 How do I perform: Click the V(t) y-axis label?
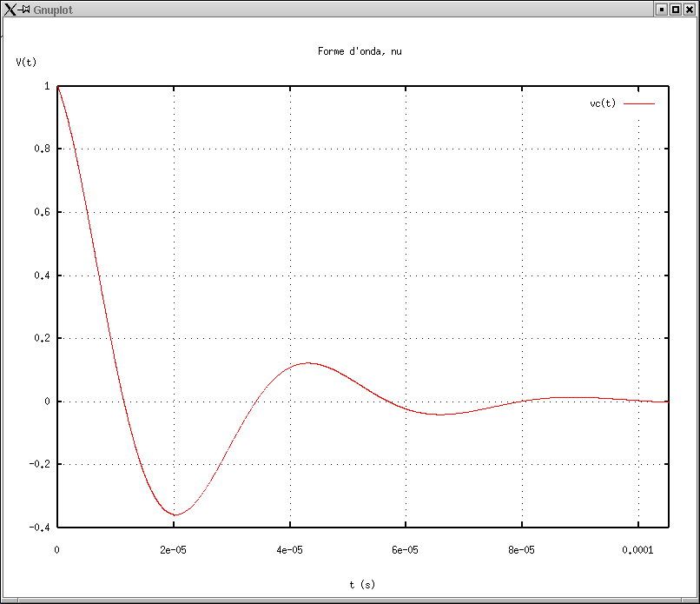coord(26,62)
